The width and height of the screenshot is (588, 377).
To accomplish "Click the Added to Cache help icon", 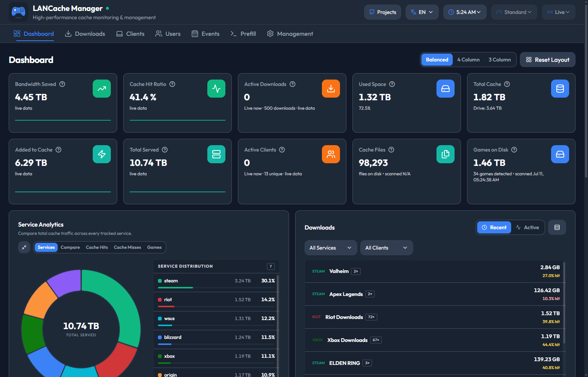I will click(x=58, y=150).
